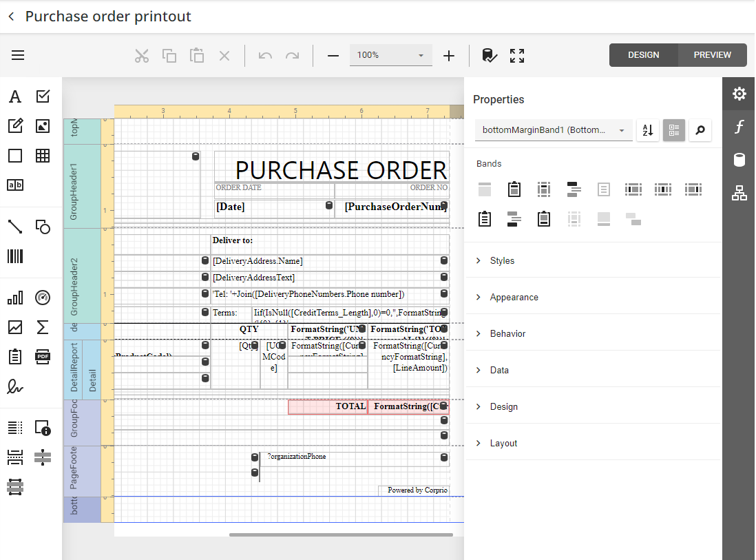756x560 pixels.
Task: Select the Barcode control tool
Action: (x=15, y=256)
